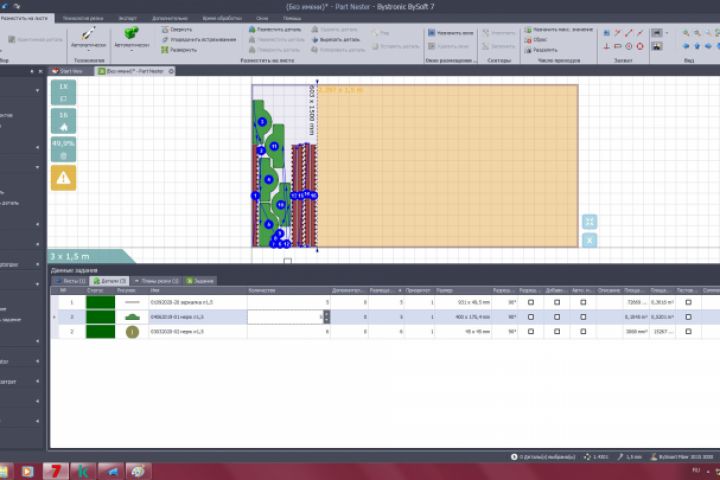Select the circle center snap icon
720x480 pixels.
tap(629, 46)
